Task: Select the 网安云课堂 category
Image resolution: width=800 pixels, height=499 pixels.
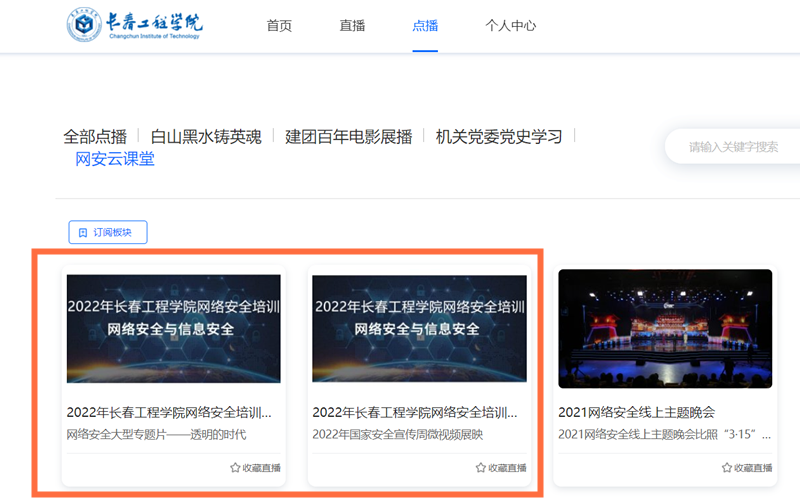Action: tap(115, 159)
